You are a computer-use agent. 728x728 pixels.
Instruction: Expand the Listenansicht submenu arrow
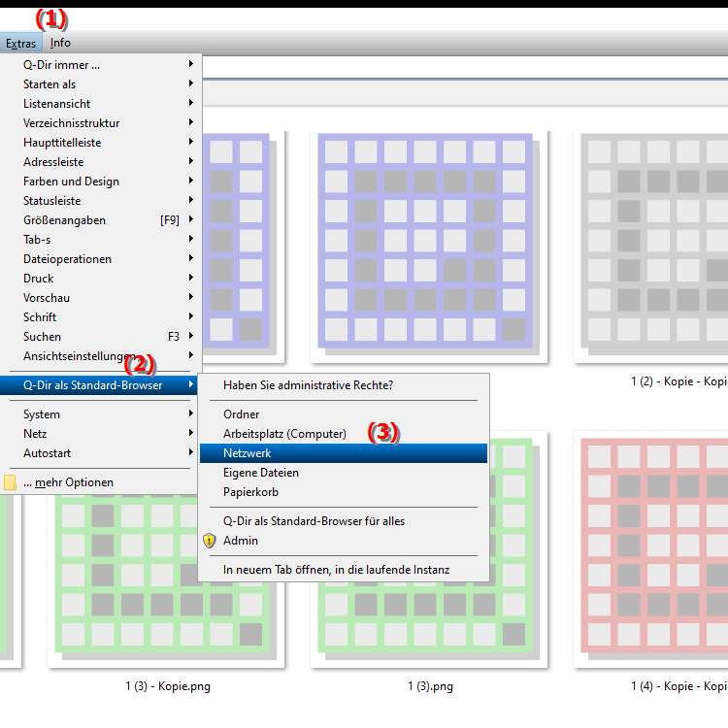[x=191, y=104]
